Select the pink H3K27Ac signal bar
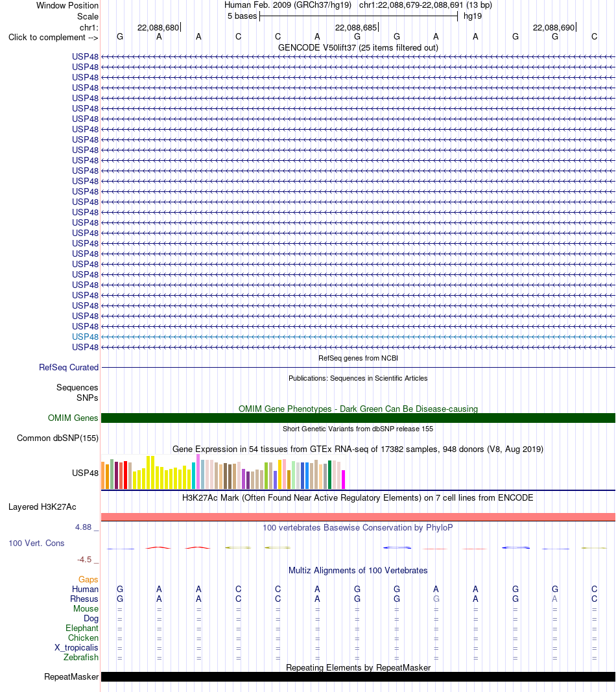 pyautogui.click(x=358, y=517)
